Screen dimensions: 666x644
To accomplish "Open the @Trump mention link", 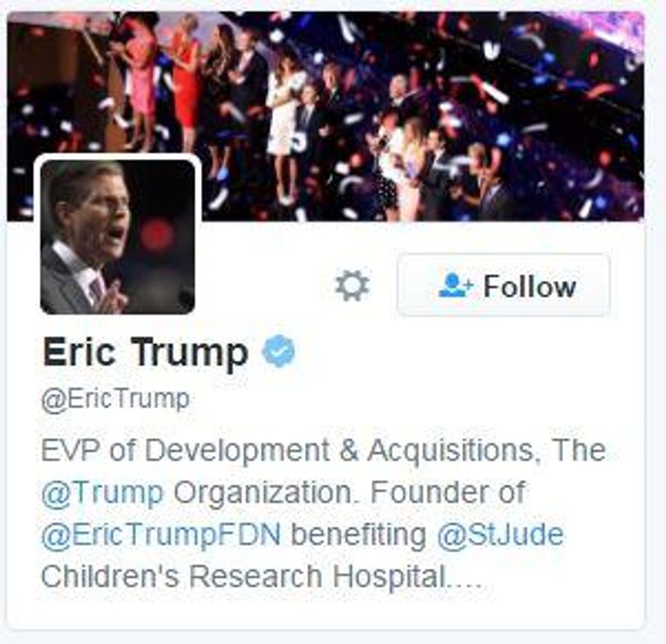I will tap(103, 493).
